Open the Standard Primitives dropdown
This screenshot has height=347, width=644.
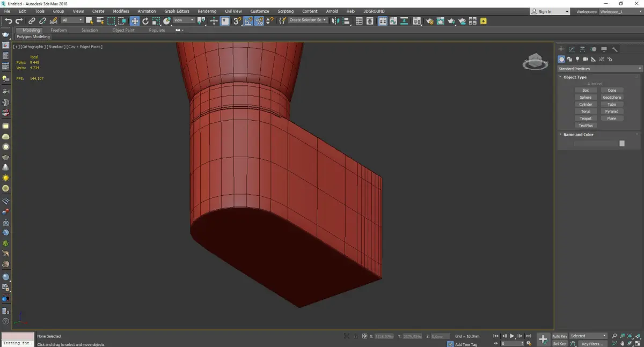[599, 69]
